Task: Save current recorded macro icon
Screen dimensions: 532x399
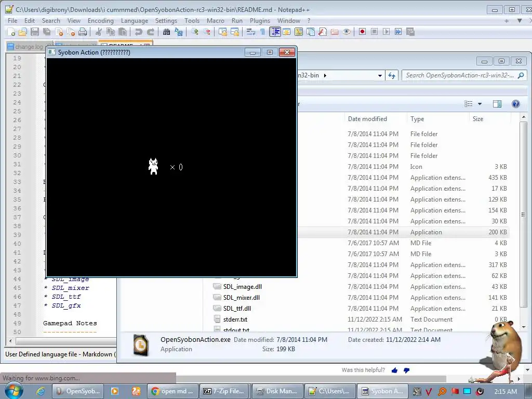Action: pos(410,32)
